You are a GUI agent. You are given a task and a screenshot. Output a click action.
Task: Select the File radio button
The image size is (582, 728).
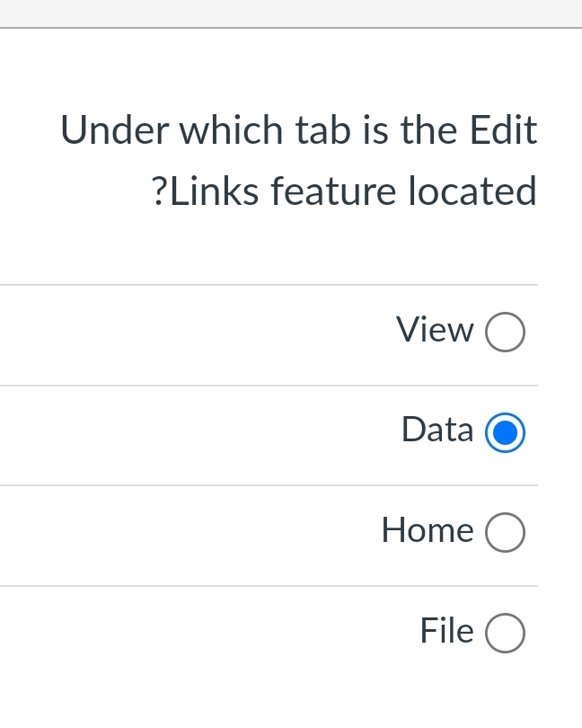pos(506,632)
